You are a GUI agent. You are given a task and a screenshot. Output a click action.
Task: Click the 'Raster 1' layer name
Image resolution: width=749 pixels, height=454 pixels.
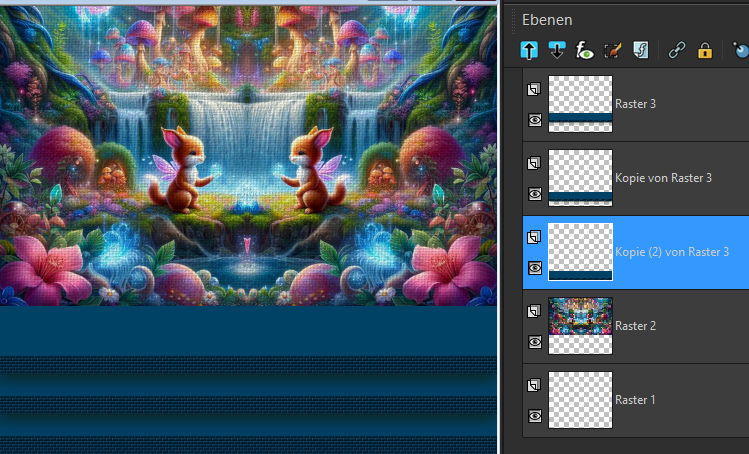[x=635, y=400]
